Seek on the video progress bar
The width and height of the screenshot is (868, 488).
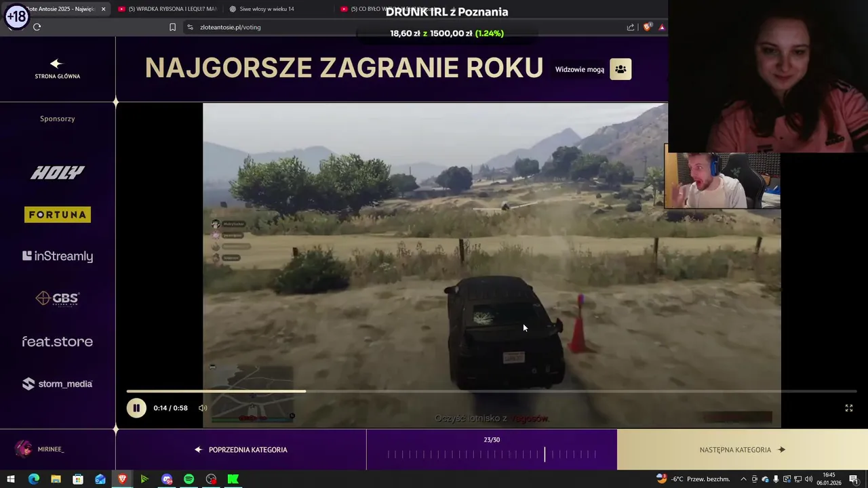coord(492,391)
